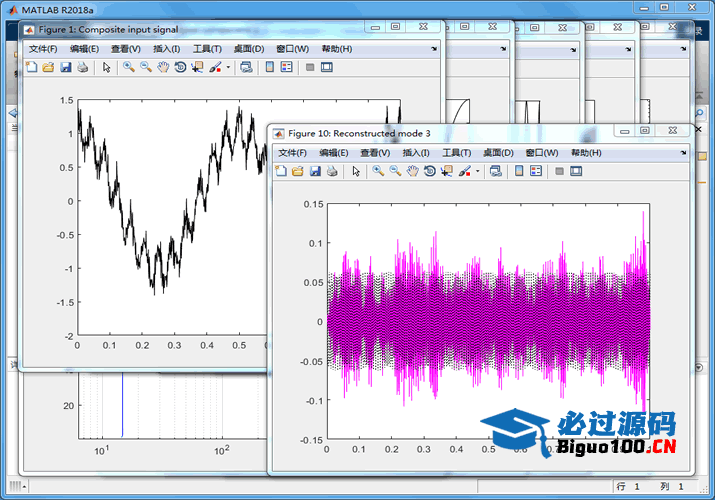Click Link Plot icon in Figure 10
715x500 pixels.
click(x=496, y=171)
